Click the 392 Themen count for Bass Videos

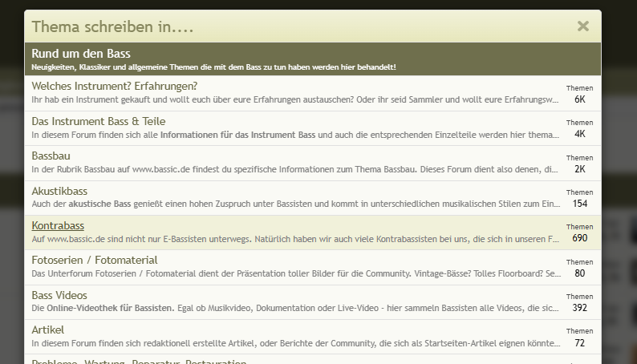(x=579, y=308)
